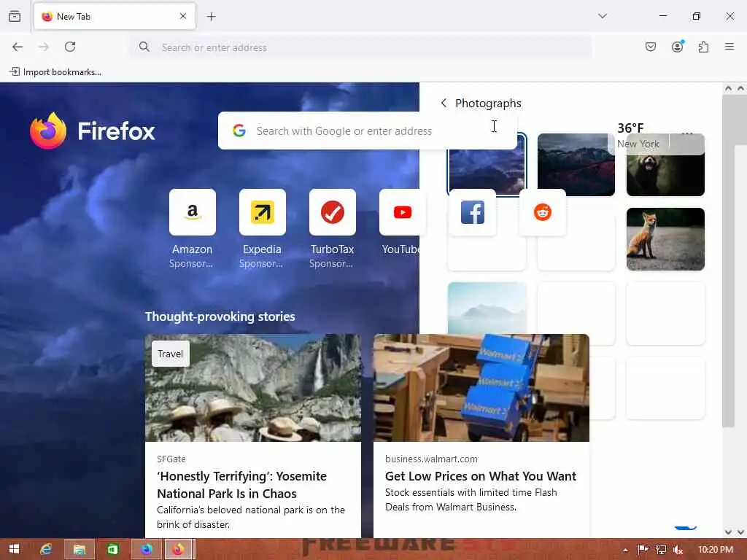Image resolution: width=747 pixels, height=560 pixels.
Task: Click the taskbar clock 10:20 PM
Action: pyautogui.click(x=716, y=550)
